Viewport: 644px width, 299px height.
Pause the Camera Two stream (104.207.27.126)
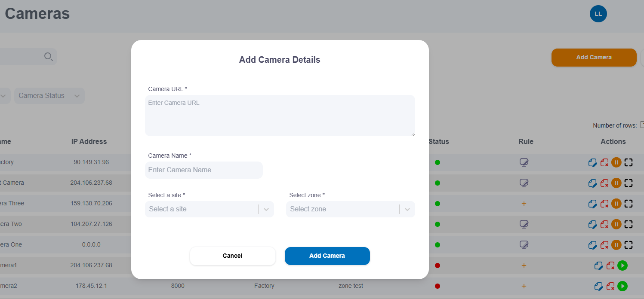pos(616,224)
